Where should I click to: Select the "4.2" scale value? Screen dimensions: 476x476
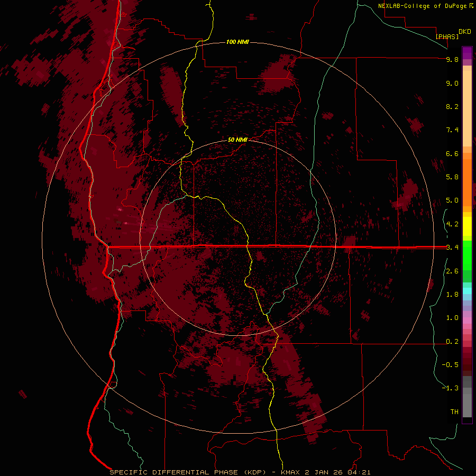[452, 224]
